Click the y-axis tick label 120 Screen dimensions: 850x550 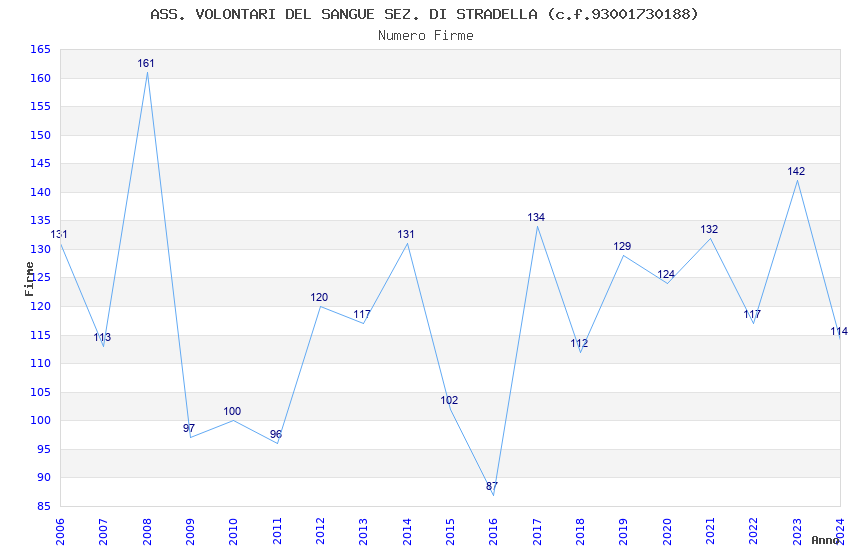click(40, 306)
